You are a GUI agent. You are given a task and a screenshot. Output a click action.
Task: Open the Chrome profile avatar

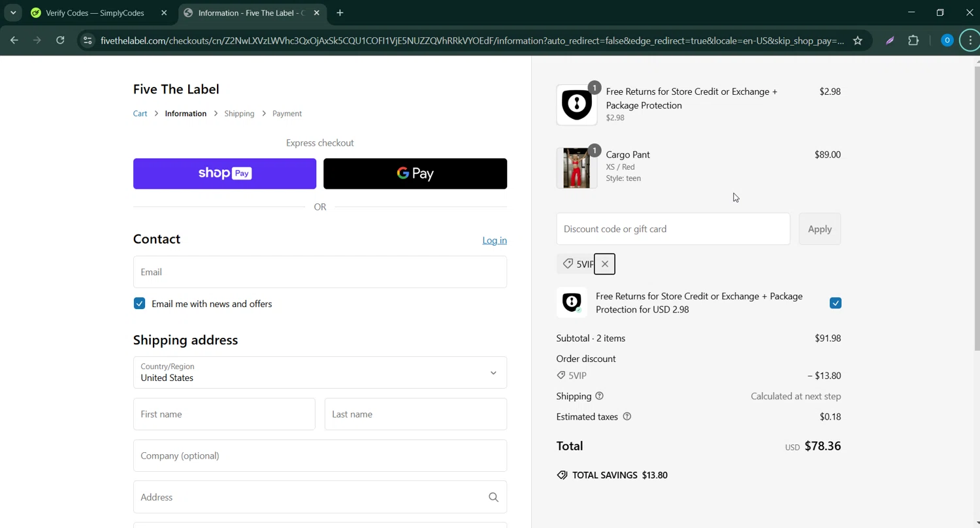(947, 41)
